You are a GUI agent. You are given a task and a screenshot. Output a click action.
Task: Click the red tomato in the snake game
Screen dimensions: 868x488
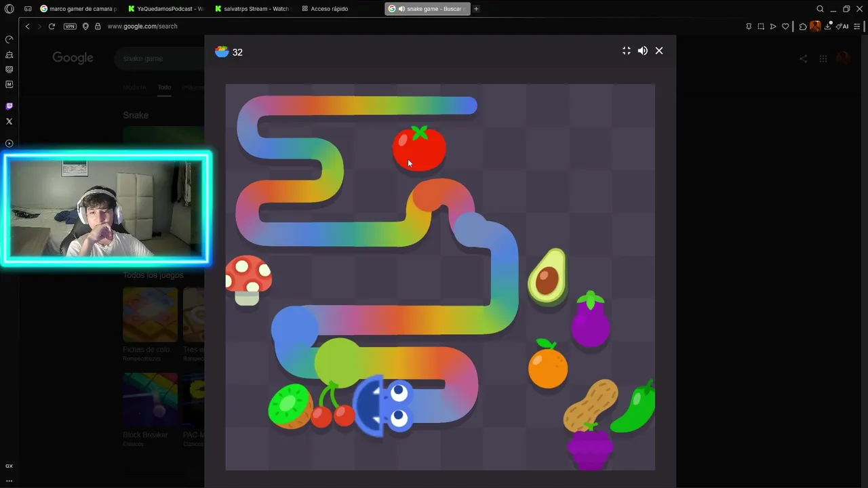tap(419, 148)
